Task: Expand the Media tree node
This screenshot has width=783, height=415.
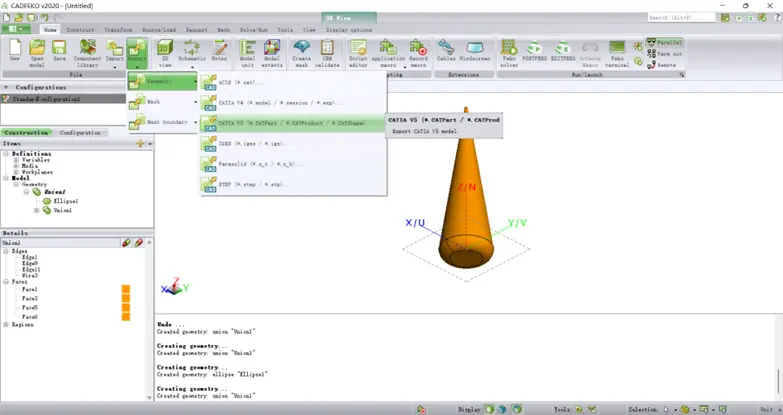Action: click(x=16, y=166)
